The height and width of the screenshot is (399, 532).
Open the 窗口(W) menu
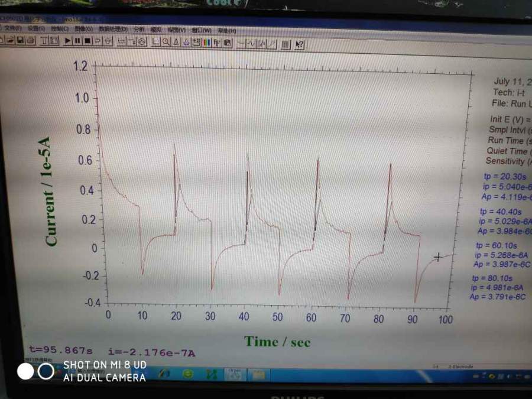point(202,31)
